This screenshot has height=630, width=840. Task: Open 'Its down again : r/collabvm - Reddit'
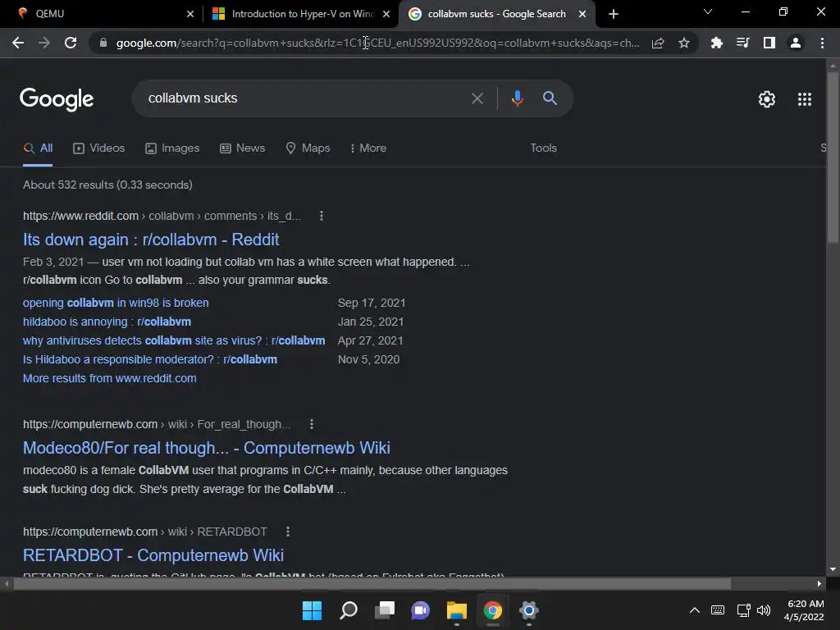point(151,240)
